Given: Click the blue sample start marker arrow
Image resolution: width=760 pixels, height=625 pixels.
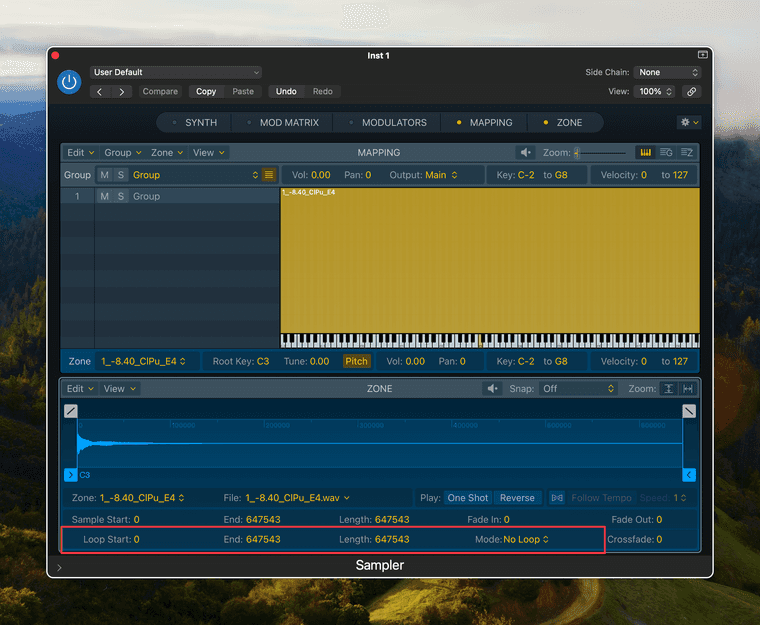Looking at the screenshot, I should pyautogui.click(x=70, y=475).
